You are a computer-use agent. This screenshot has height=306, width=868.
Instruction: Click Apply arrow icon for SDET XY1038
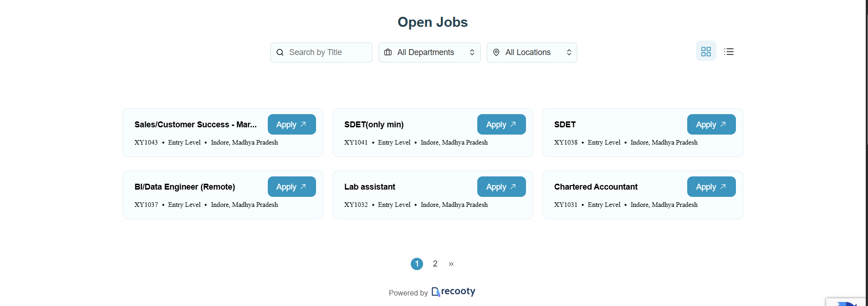pyautogui.click(x=723, y=124)
